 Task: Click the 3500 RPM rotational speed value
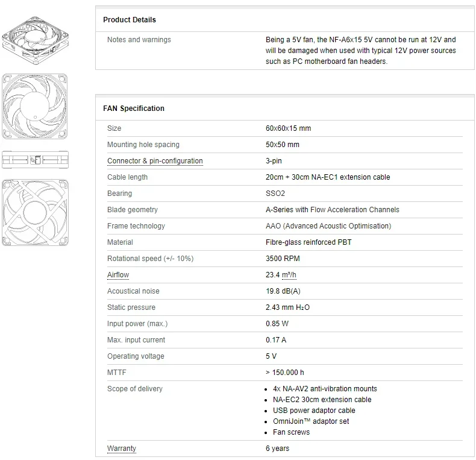pyautogui.click(x=283, y=259)
